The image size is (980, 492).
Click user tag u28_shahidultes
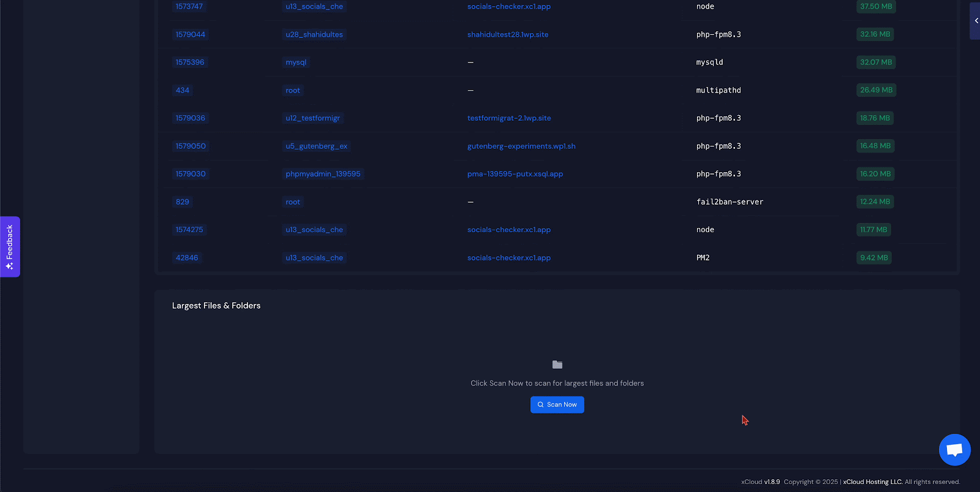[314, 34]
